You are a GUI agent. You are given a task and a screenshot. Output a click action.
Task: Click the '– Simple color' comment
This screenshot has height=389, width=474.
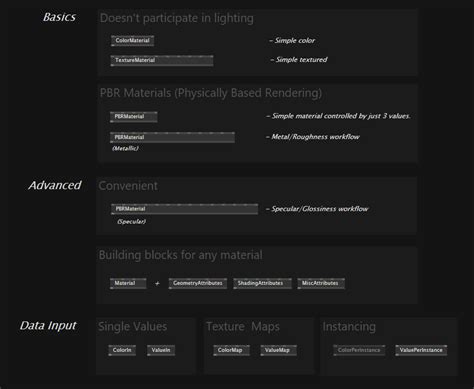[x=292, y=41]
